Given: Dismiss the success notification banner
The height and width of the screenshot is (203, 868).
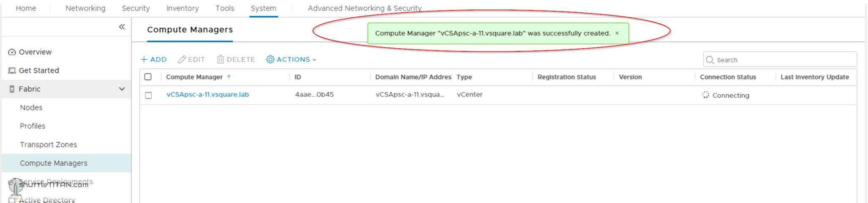Looking at the screenshot, I should pyautogui.click(x=617, y=33).
